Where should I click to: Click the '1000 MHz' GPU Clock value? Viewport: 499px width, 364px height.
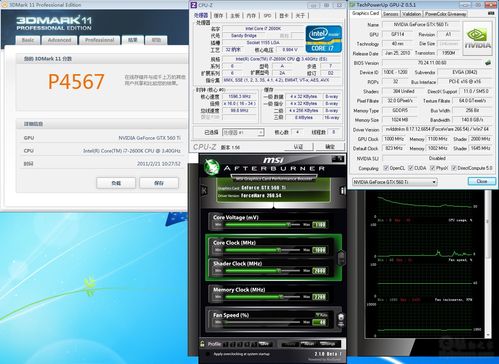pos(393,139)
